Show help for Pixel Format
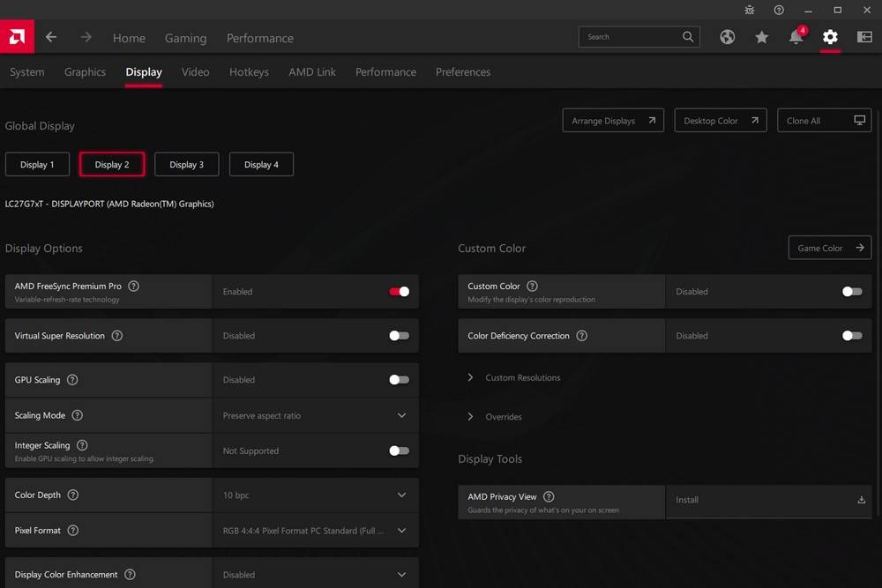Image resolution: width=882 pixels, height=588 pixels. pyautogui.click(x=73, y=531)
